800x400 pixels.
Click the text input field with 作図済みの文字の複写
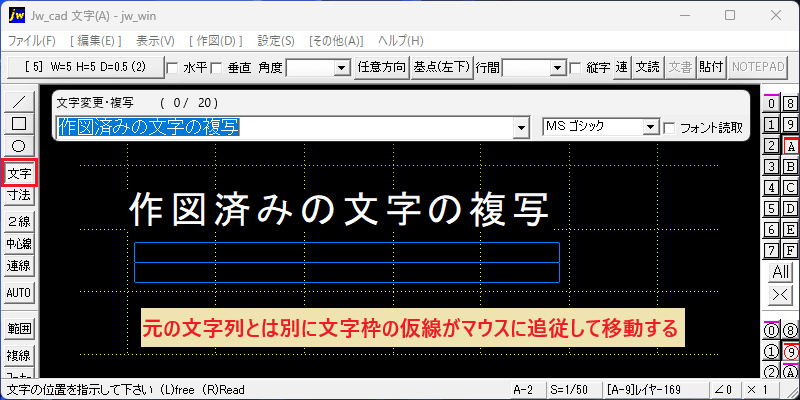pyautogui.click(x=286, y=128)
